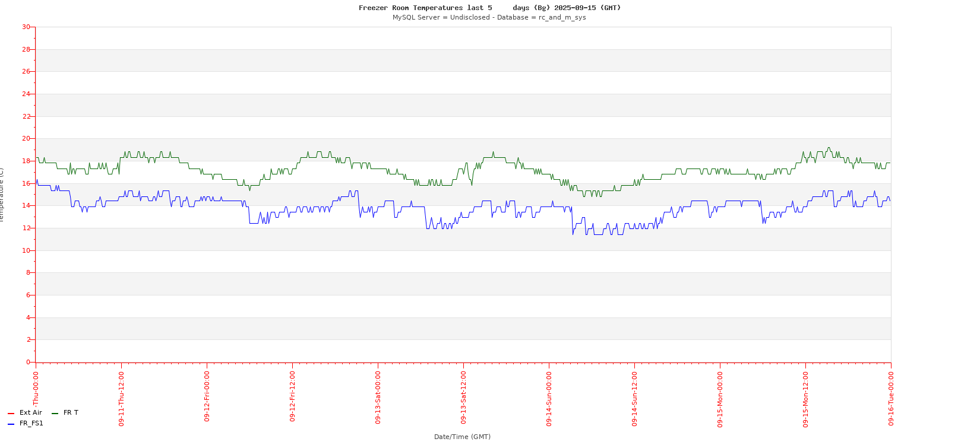This screenshot has width=980, height=445.
Task: Click x-axis label '09-12-Fri-00:00'
Action: [207, 396]
